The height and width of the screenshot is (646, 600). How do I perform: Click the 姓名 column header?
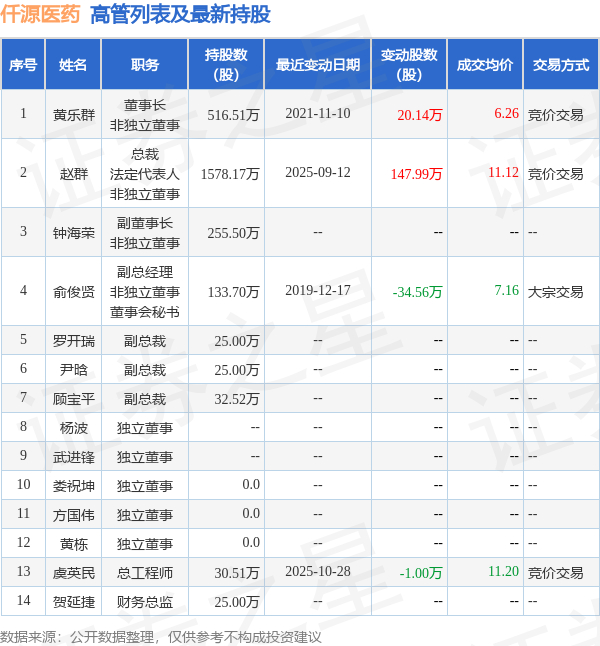pos(73,65)
